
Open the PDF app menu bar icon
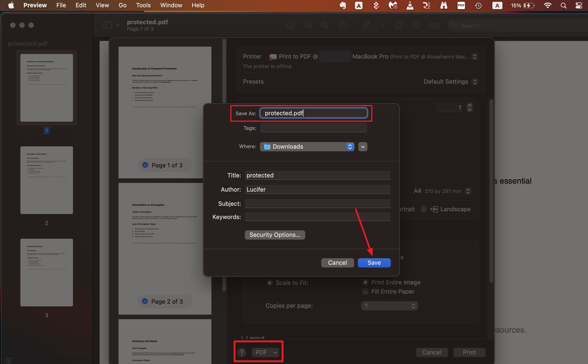pos(461,5)
